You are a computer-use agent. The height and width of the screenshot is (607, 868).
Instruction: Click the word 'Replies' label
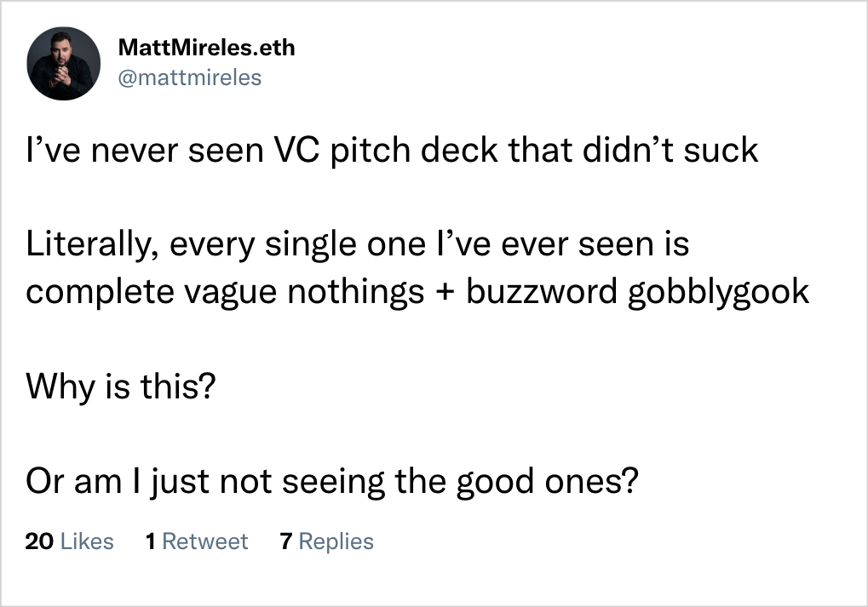(336, 541)
